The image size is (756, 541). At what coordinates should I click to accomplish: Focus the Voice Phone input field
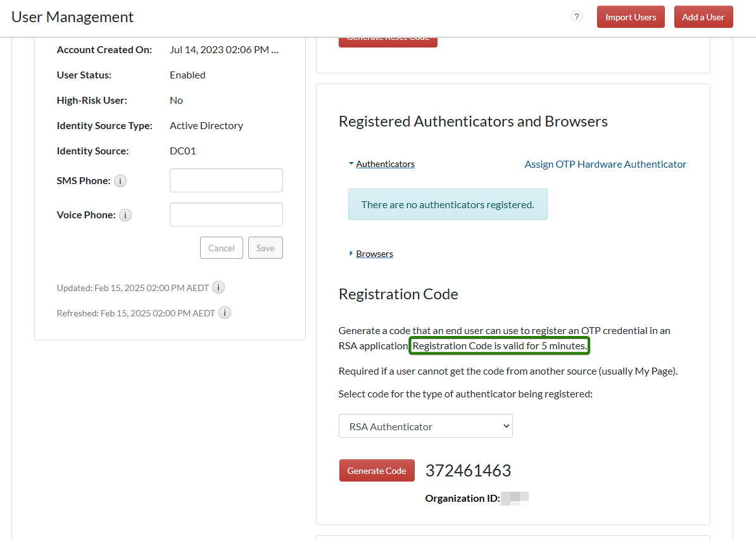226,215
